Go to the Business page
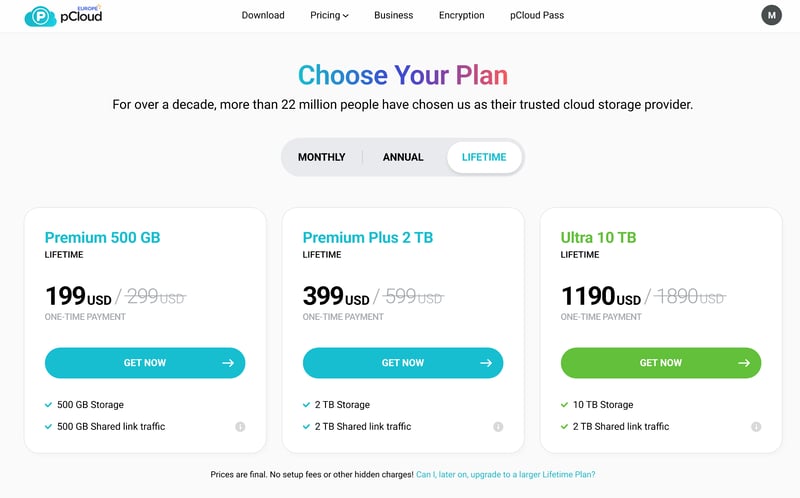 tap(394, 15)
